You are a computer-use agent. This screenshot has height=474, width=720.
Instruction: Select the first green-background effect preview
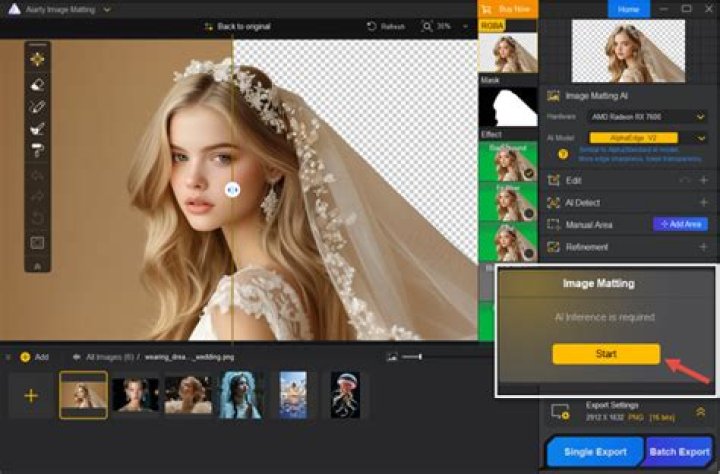click(x=507, y=162)
